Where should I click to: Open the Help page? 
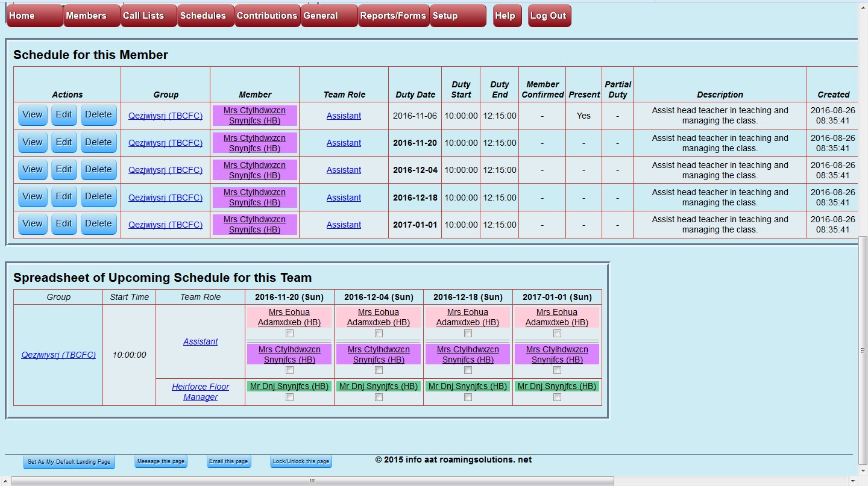click(507, 16)
